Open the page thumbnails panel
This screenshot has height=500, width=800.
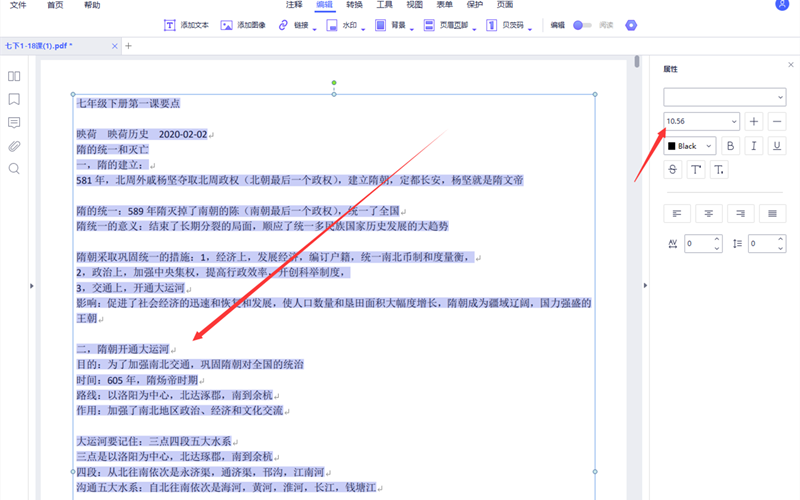[14, 76]
